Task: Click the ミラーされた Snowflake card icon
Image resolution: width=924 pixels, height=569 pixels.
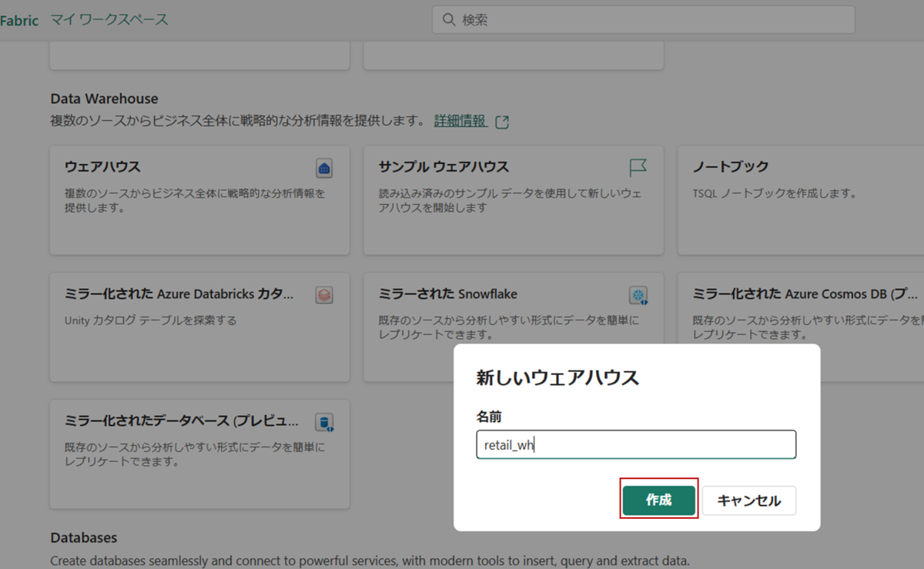Action: point(638,295)
